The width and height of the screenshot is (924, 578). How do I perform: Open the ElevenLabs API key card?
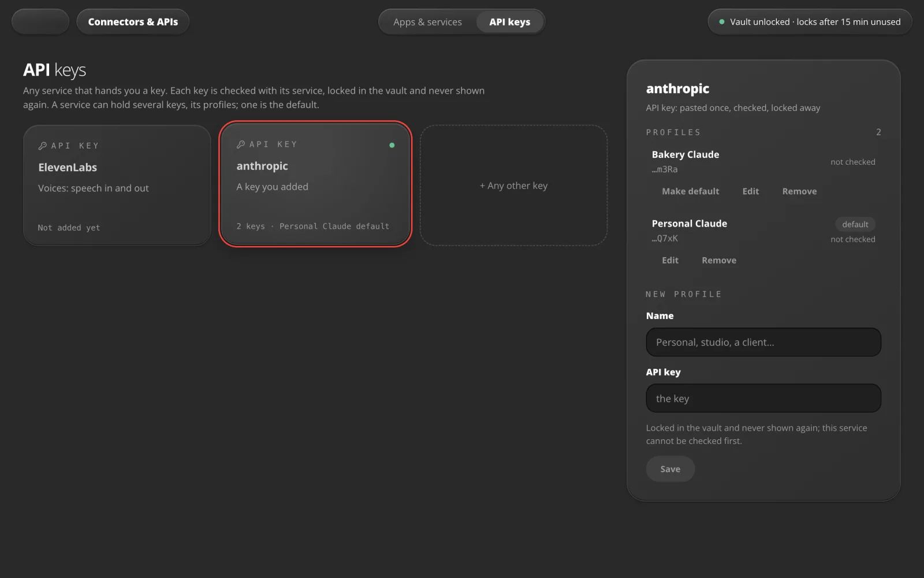tap(117, 186)
